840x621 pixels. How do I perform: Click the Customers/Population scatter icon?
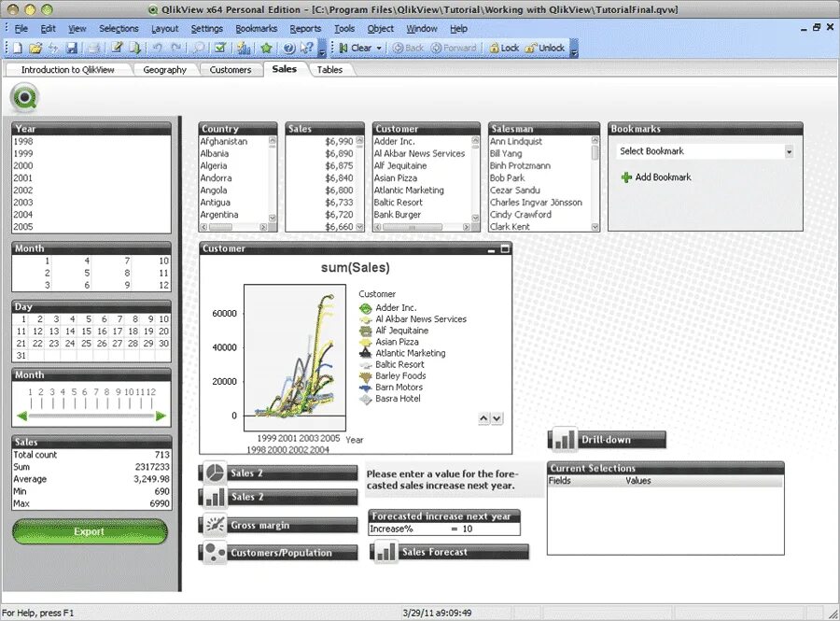(215, 553)
